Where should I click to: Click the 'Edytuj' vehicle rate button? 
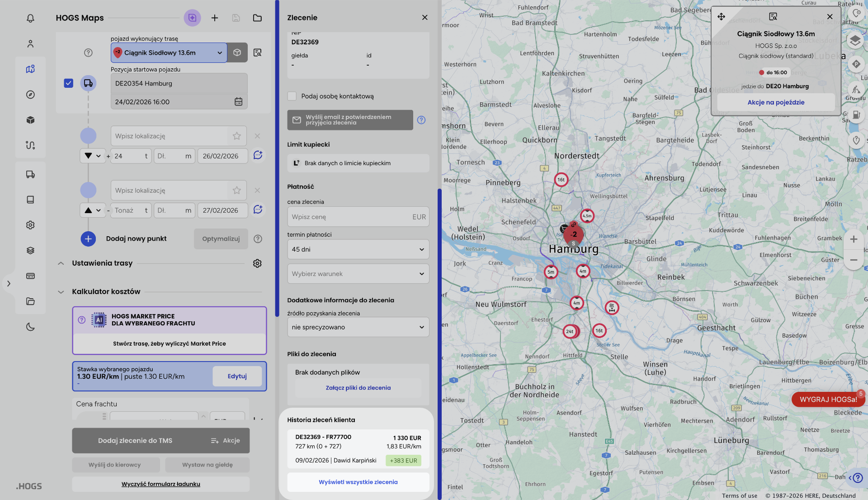pos(237,376)
